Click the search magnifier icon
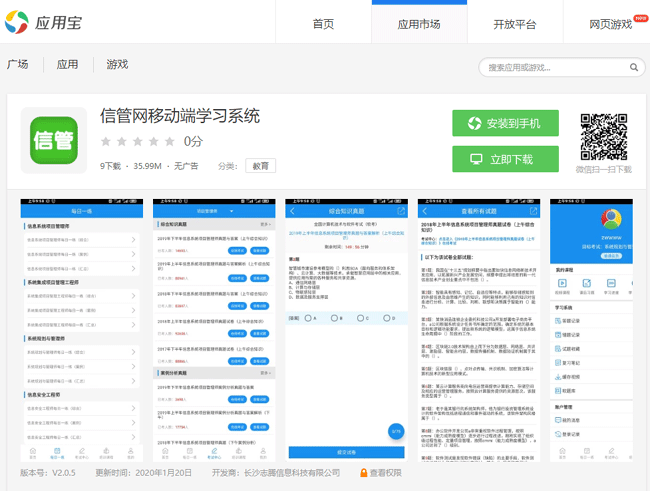Image resolution: width=650 pixels, height=491 pixels. (634, 67)
